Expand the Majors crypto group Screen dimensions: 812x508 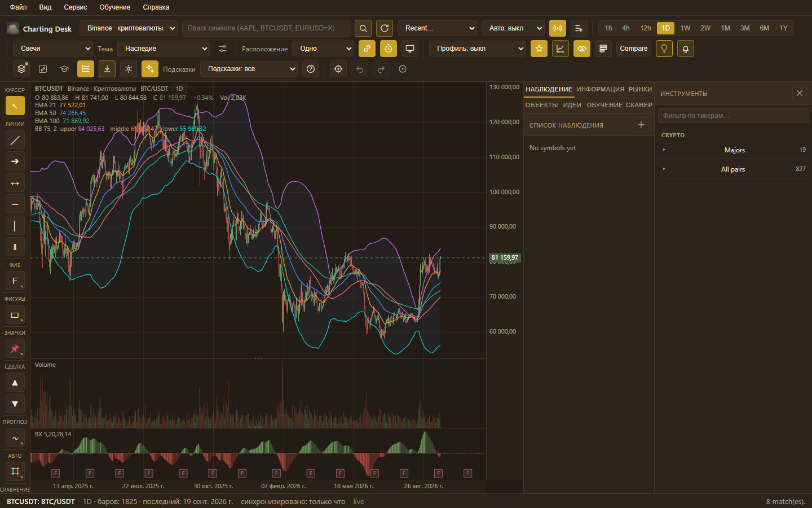(x=733, y=150)
